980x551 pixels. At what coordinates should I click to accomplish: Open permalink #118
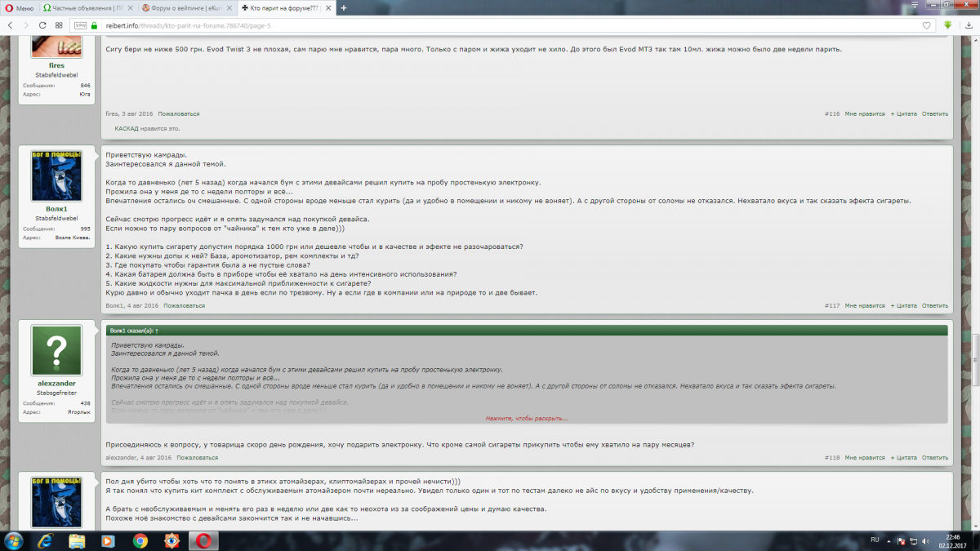832,458
